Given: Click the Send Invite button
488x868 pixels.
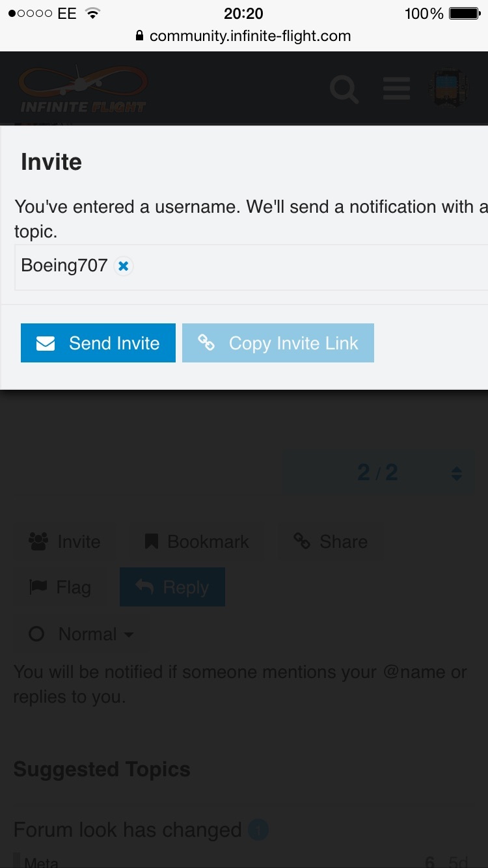Looking at the screenshot, I should point(98,343).
